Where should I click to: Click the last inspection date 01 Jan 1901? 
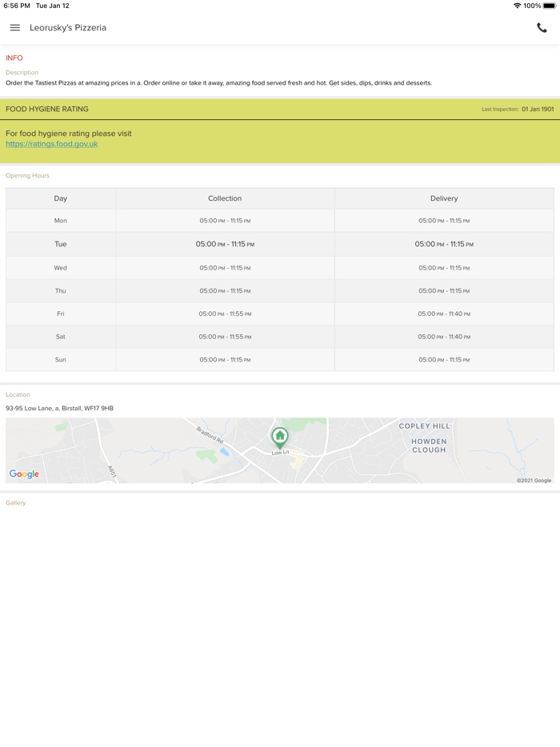pos(538,109)
